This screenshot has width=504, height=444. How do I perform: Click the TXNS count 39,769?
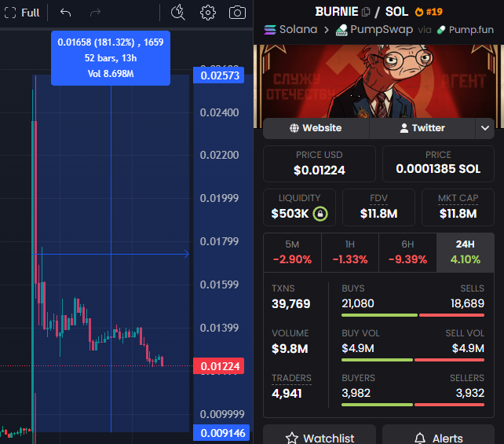click(x=291, y=303)
